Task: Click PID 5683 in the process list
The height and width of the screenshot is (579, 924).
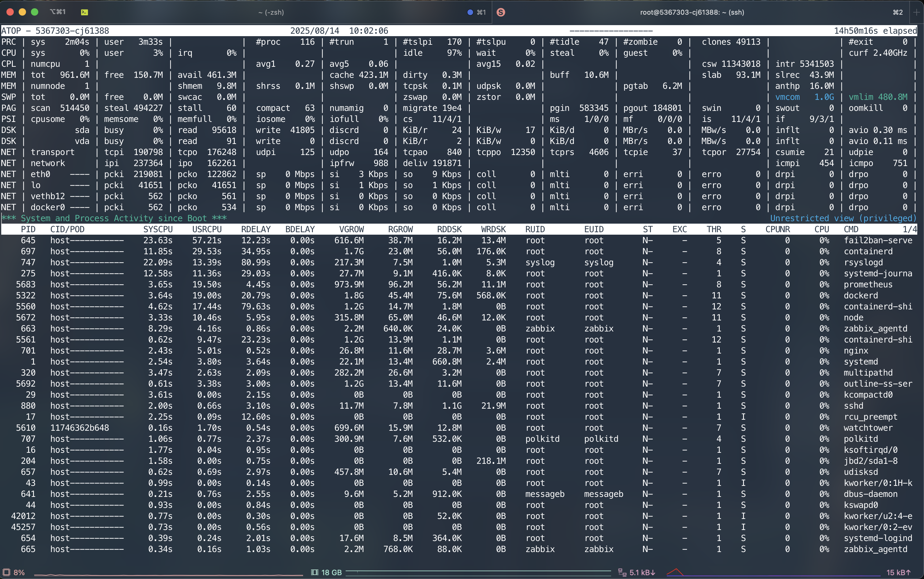Action: click(26, 285)
